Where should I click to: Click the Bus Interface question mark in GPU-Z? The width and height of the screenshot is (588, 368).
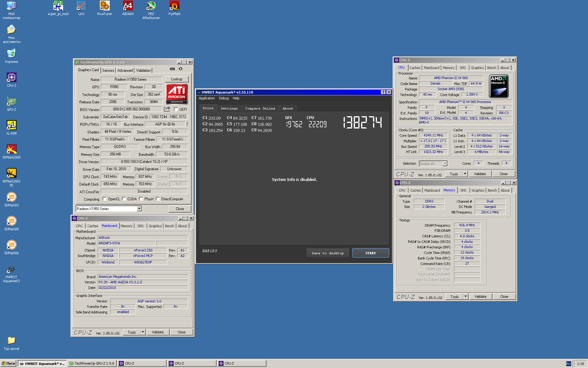187,124
